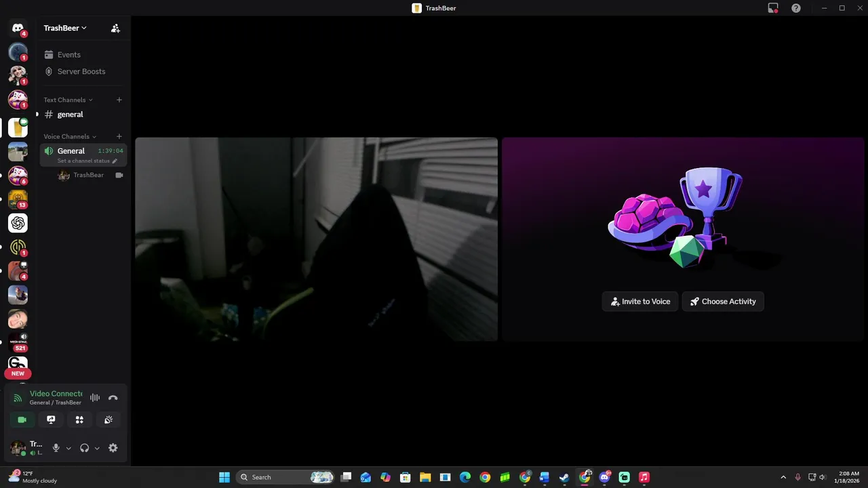Click the red NEW badge

tap(18, 373)
